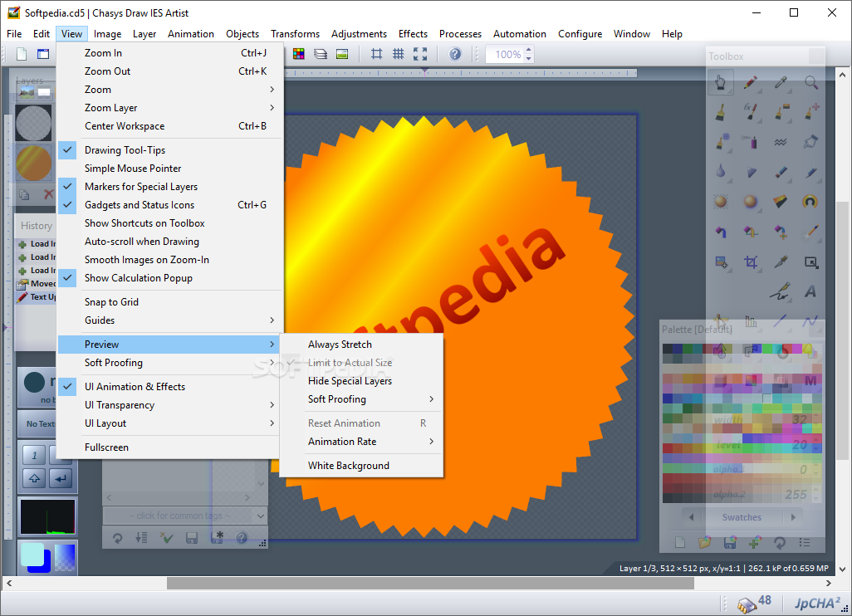Click Zoom In menu entry
The width and height of the screenshot is (852, 616).
(x=170, y=52)
